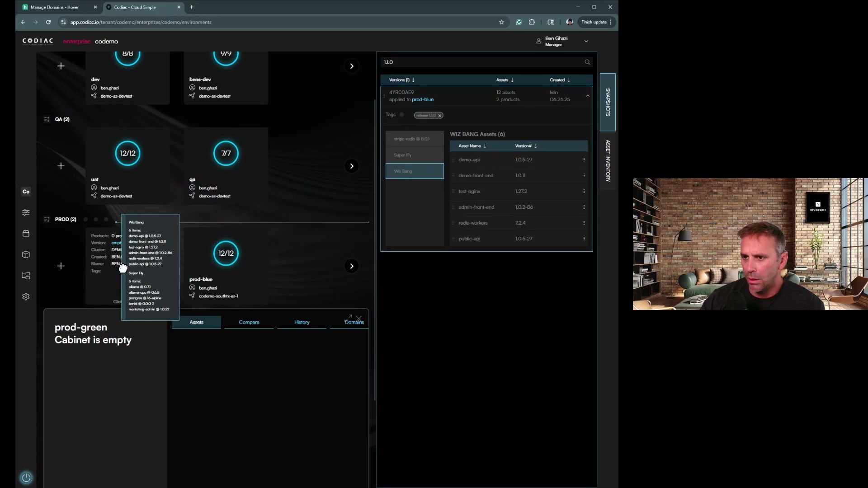The height and width of the screenshot is (488, 868).
Task: Expand the prod-blue row with the right arrow
Action: click(352, 266)
